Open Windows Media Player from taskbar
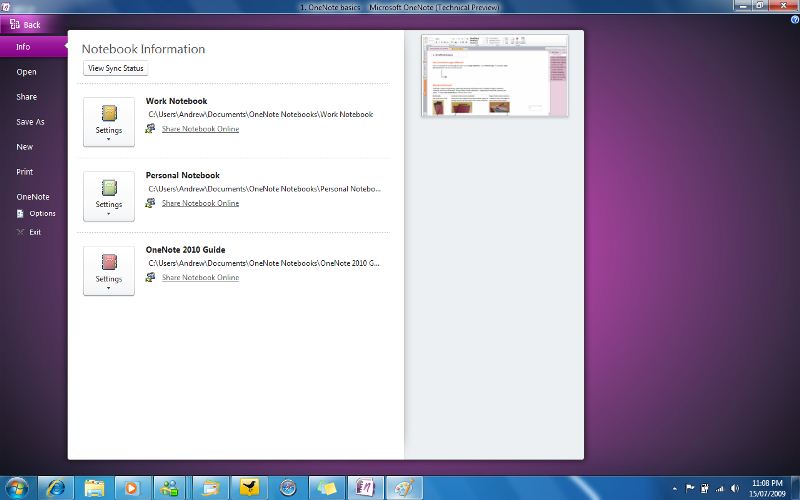This screenshot has width=800, height=500. (x=131, y=488)
